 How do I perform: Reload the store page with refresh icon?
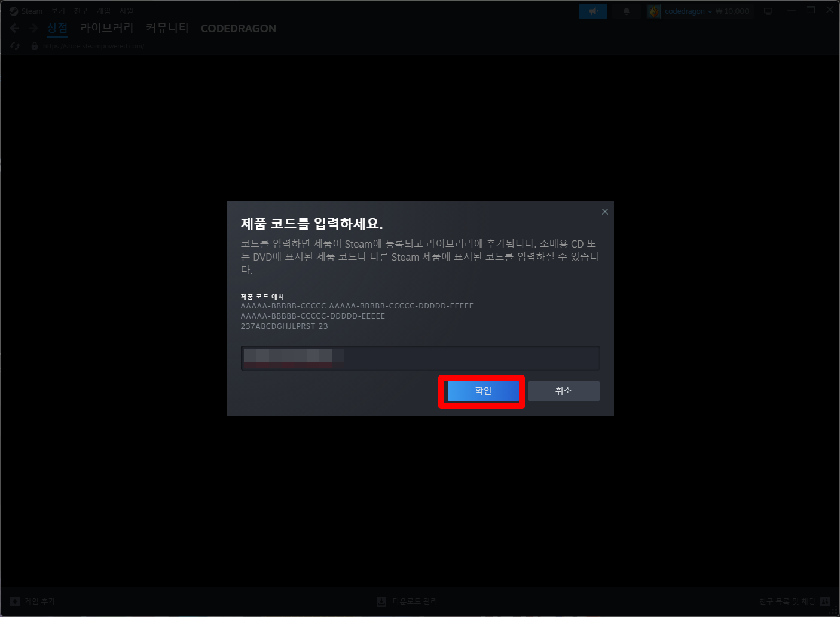15,46
